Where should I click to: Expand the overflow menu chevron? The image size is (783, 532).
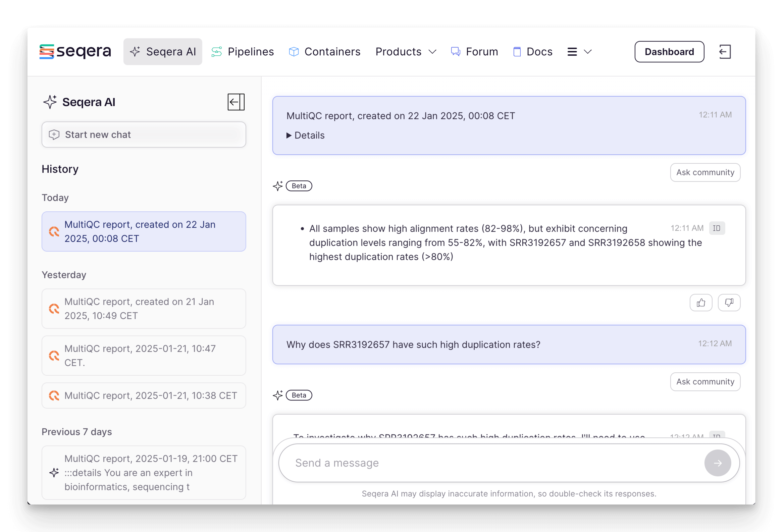tap(587, 52)
